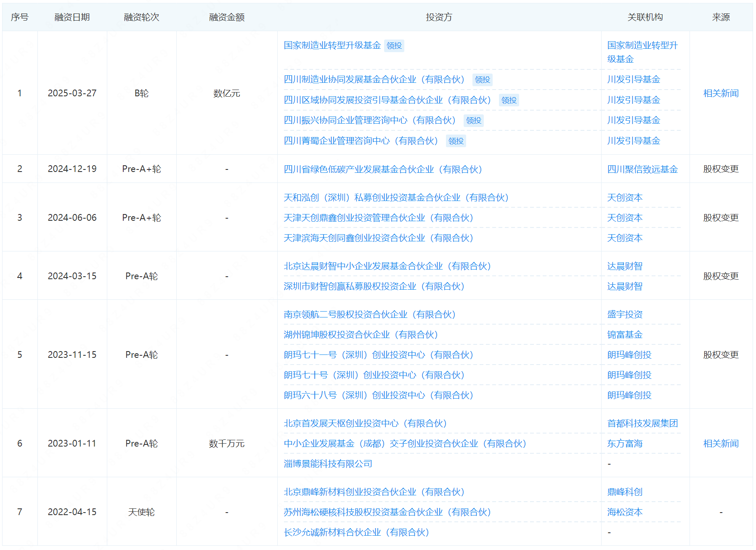Screen dimensions: 756x550
Task: Open 首都科技发展集团 institution link
Action: click(642, 423)
